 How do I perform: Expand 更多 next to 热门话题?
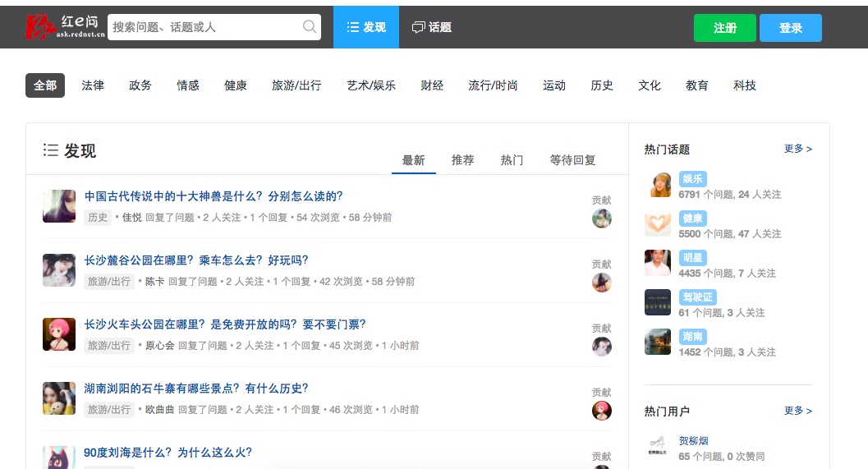point(797,149)
